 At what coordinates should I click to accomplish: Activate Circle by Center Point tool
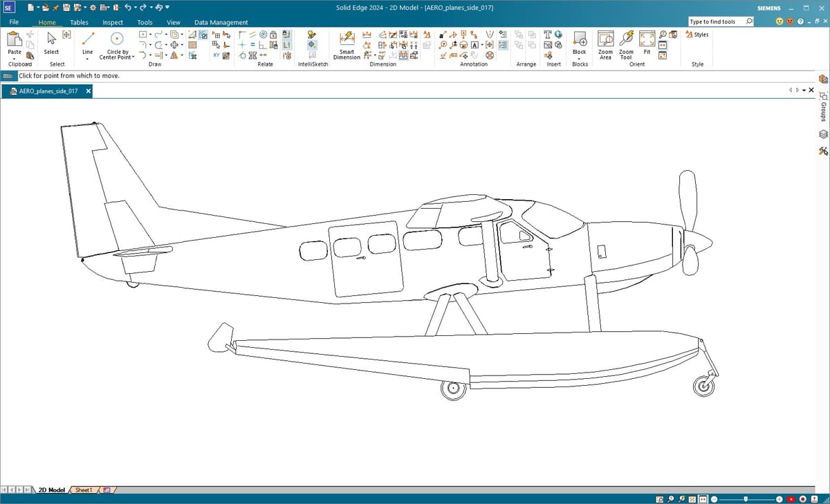coord(117,39)
